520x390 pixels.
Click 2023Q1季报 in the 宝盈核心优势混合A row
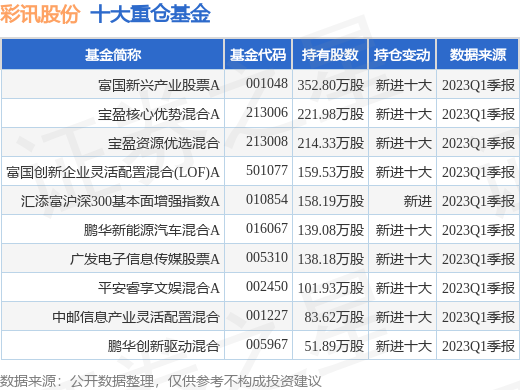(478, 114)
